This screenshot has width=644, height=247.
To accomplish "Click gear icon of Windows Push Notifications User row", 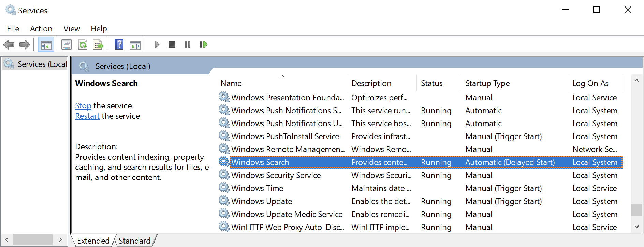I will [x=224, y=123].
